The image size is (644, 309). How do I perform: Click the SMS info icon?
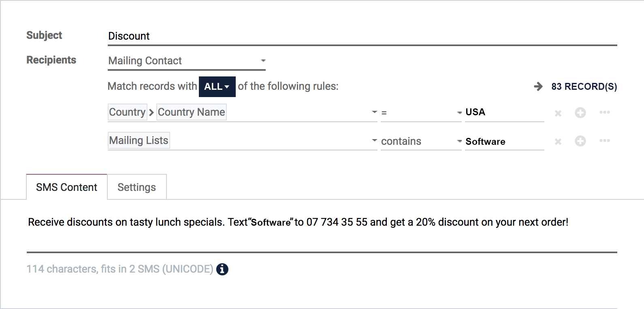tap(222, 269)
